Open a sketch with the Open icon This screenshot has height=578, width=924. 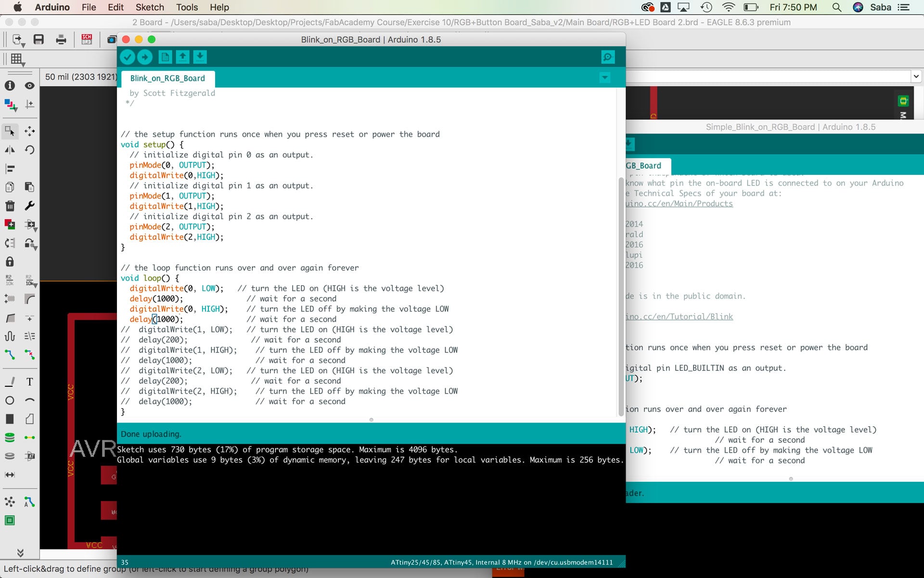pyautogui.click(x=182, y=57)
